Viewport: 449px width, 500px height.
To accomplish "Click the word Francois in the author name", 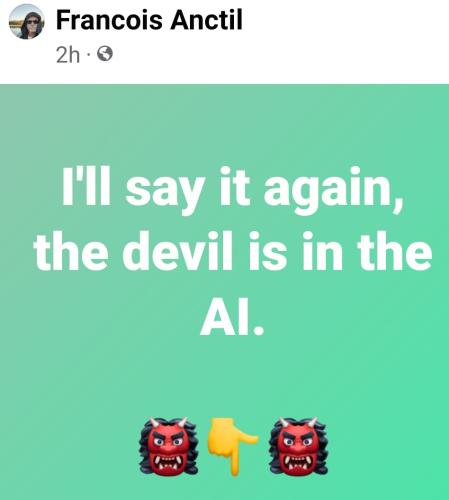I will coord(109,20).
